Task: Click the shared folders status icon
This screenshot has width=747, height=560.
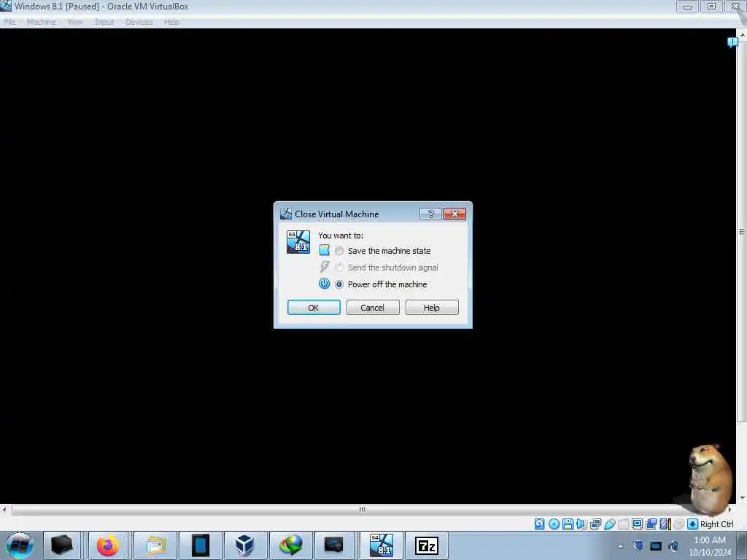Action: tap(623, 524)
